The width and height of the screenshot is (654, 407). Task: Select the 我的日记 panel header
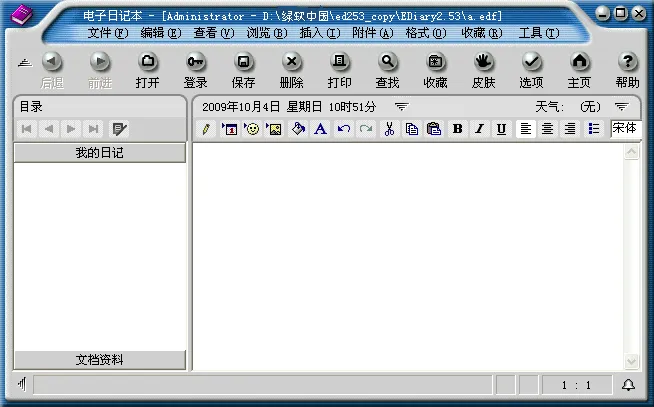pos(99,153)
